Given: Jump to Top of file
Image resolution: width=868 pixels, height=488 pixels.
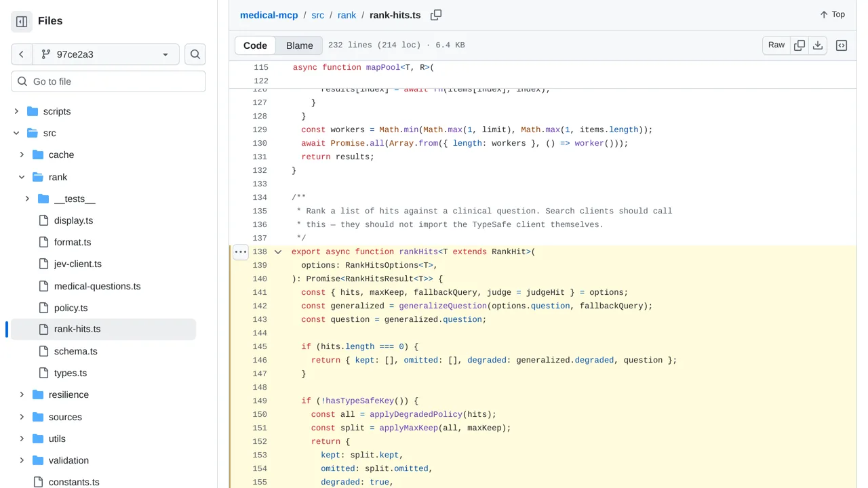Looking at the screenshot, I should point(832,14).
